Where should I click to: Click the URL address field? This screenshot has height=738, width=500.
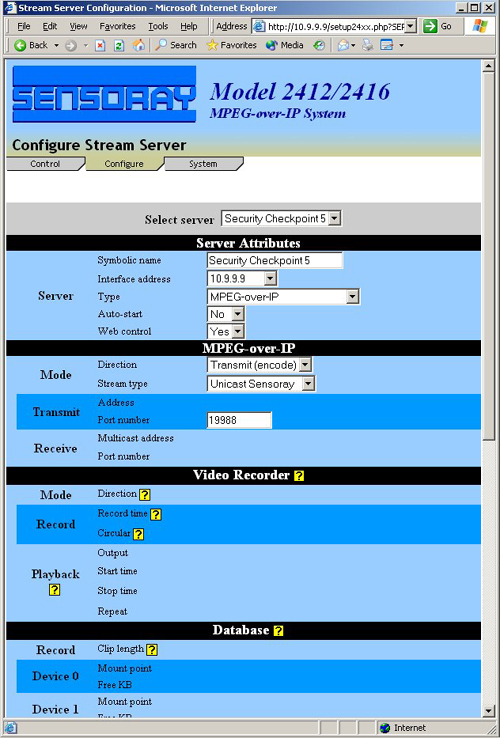pyautogui.click(x=336, y=26)
